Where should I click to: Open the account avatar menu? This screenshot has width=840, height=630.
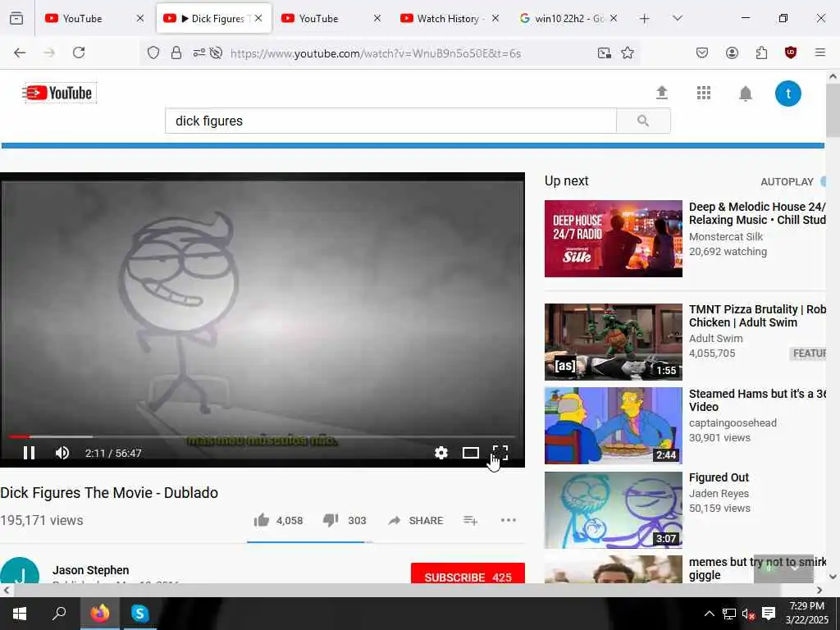click(x=788, y=94)
